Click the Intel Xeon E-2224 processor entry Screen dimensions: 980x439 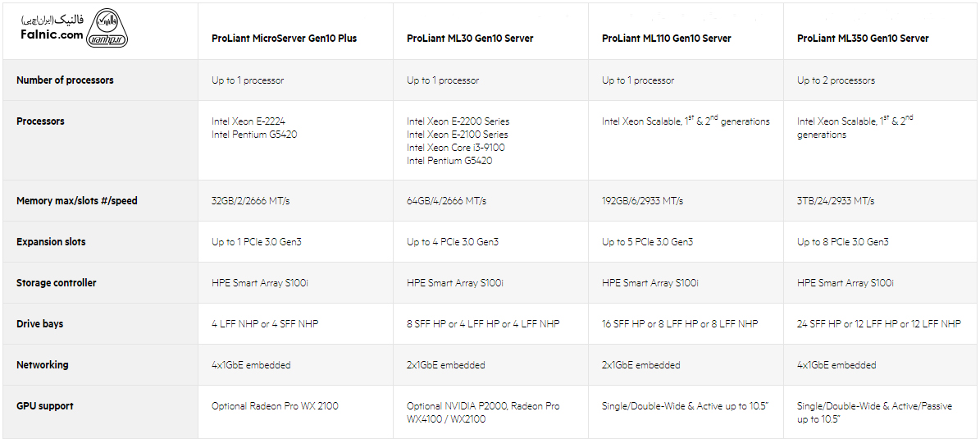[248, 121]
